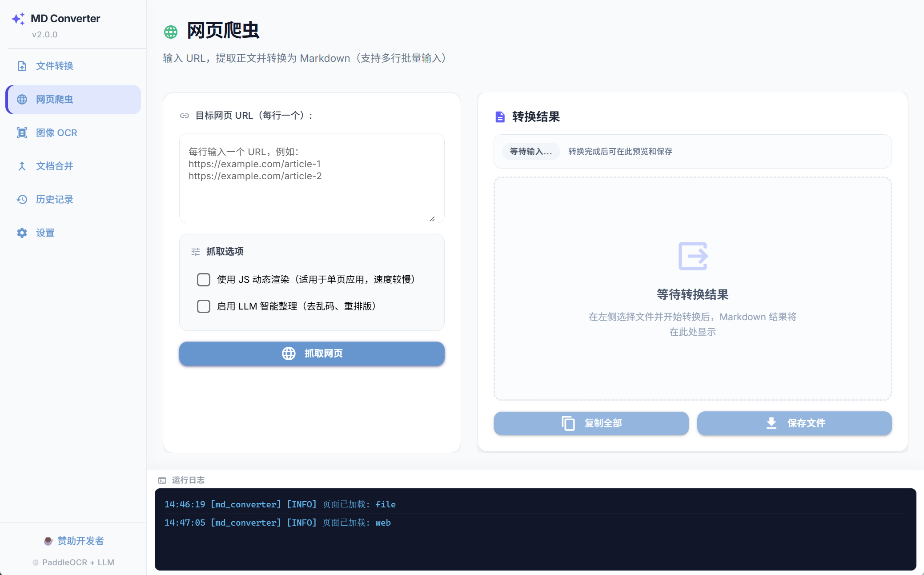Enable 启用 LLM 智能整理 option
This screenshot has height=575, width=924.
[203, 306]
